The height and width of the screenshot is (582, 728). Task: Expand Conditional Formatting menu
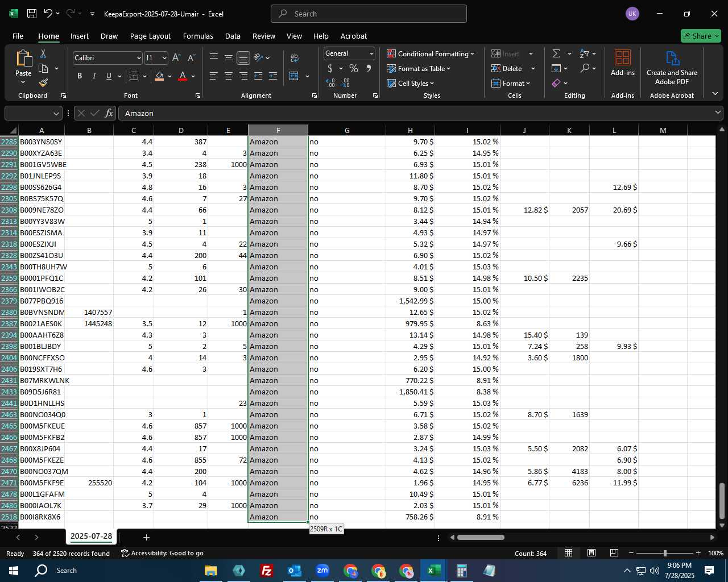[x=431, y=53]
